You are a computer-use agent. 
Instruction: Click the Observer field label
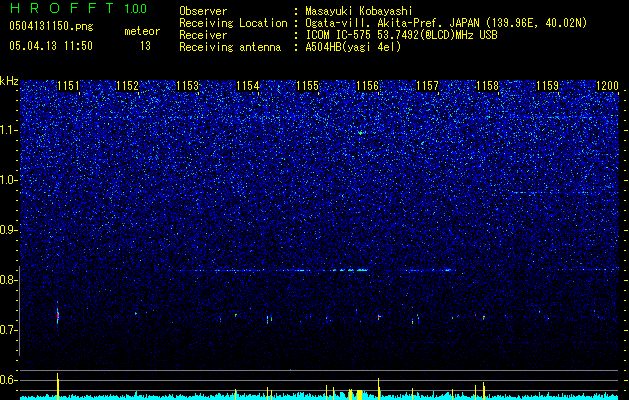[x=203, y=12]
